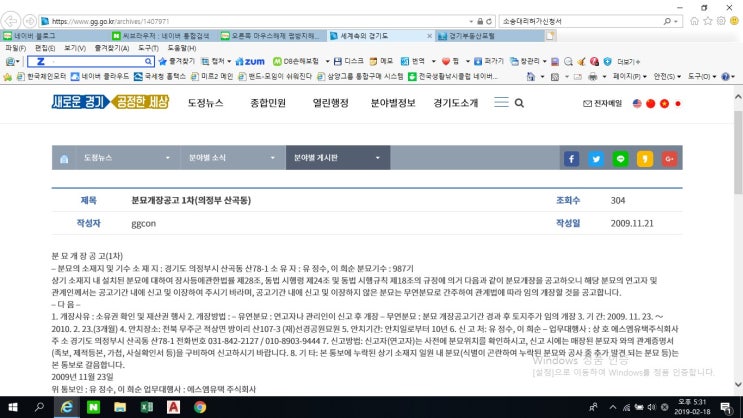Share the notice on Google Plus
The width and height of the screenshot is (743, 418).
[670, 159]
